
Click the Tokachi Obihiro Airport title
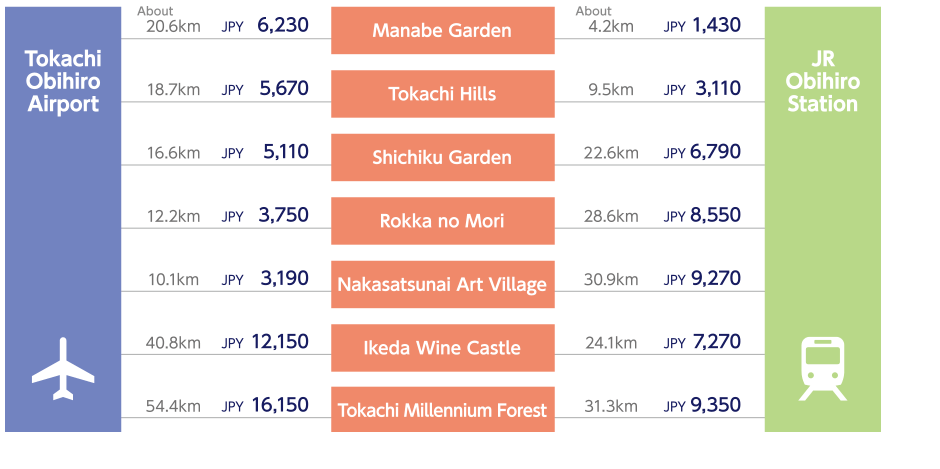click(x=63, y=82)
